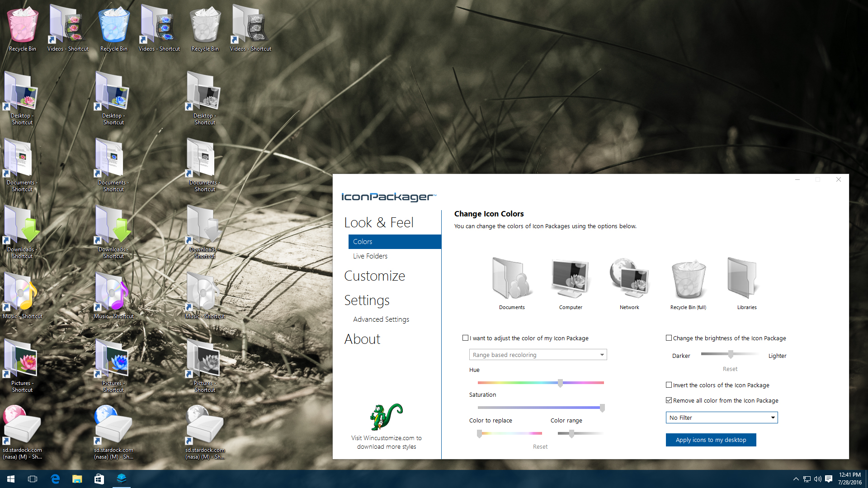
Task: Select the Network icon preview
Action: click(629, 278)
